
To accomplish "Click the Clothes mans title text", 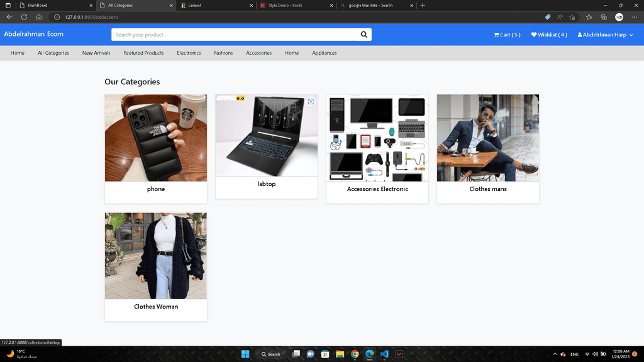I will tap(488, 189).
